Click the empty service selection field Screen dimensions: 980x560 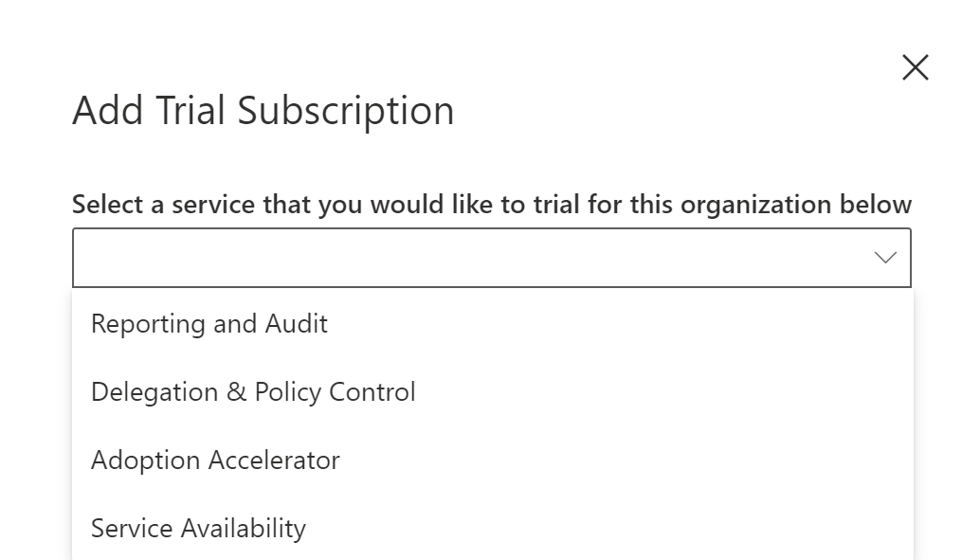click(455, 258)
